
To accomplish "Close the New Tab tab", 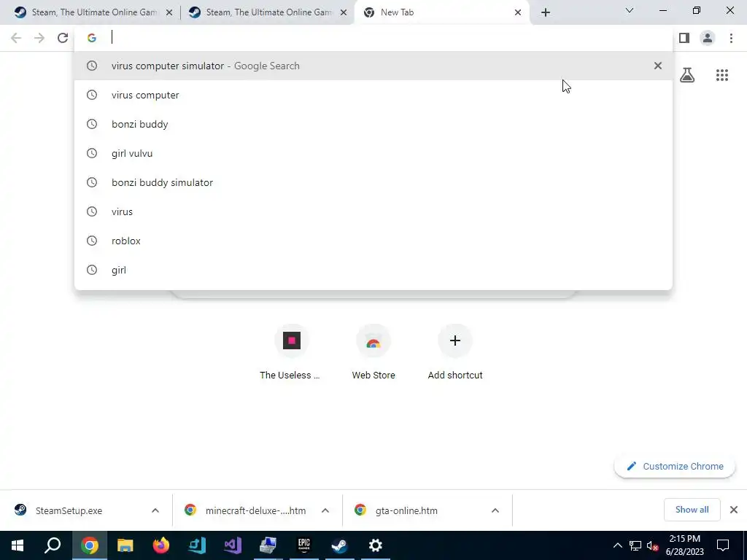I will (518, 12).
